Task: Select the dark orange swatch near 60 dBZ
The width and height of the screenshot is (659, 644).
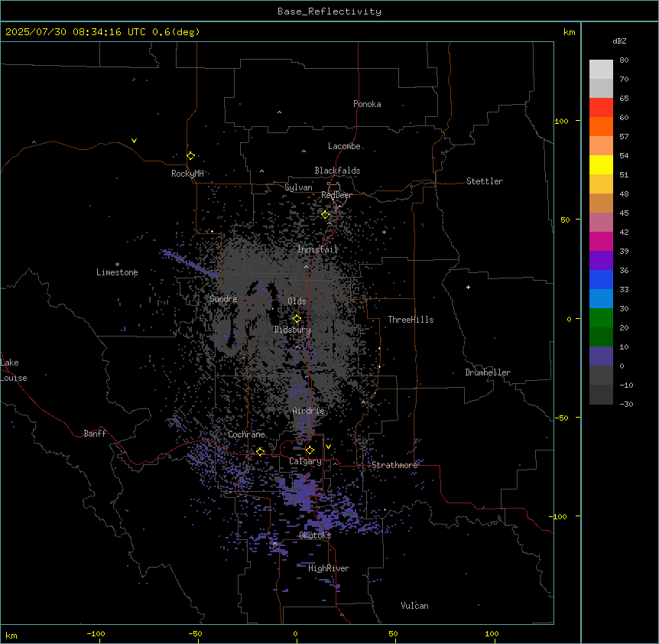Action: click(x=601, y=126)
